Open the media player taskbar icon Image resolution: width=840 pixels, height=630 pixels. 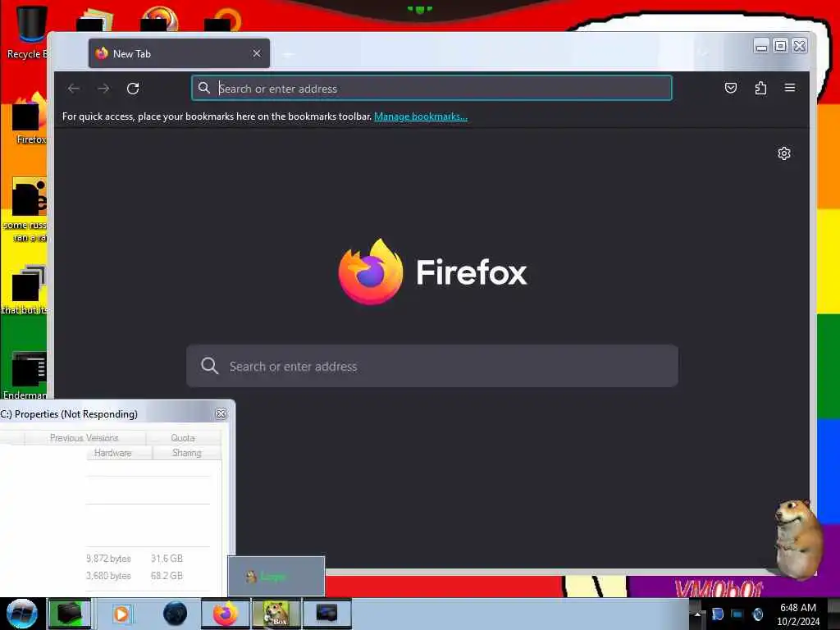coord(121,614)
